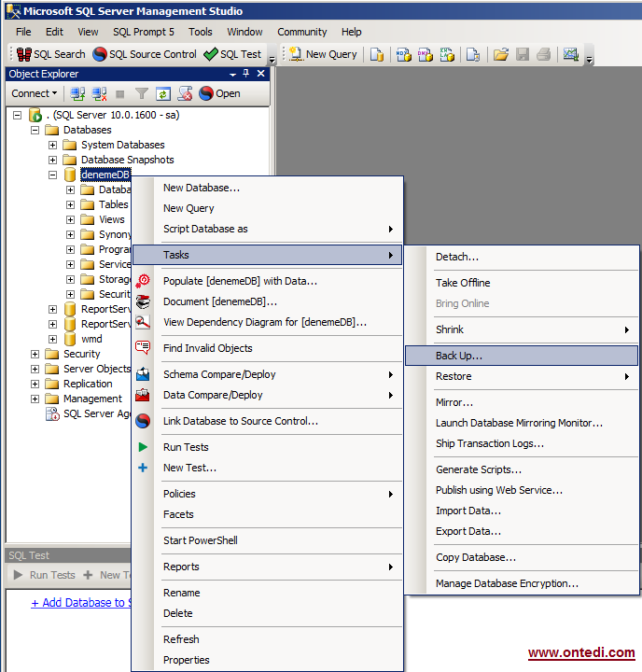The image size is (642, 672).
Task: Click Generate Scripts... menu item
Action: (522, 469)
